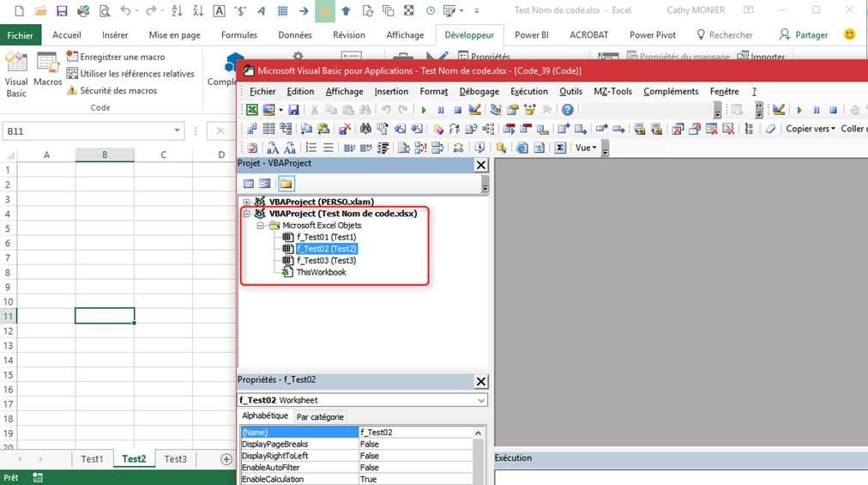Viewport: 868px width, 485px height.
Task: Collapse VBAProject (Test Nom de code.xlsx) node
Action: coord(247,214)
